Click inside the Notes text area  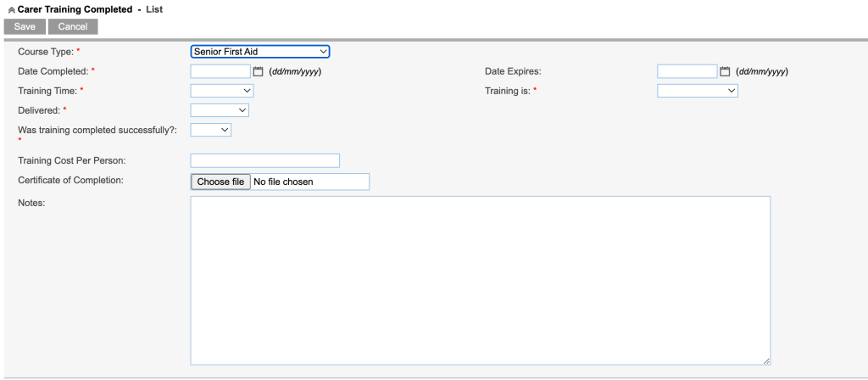click(x=481, y=280)
